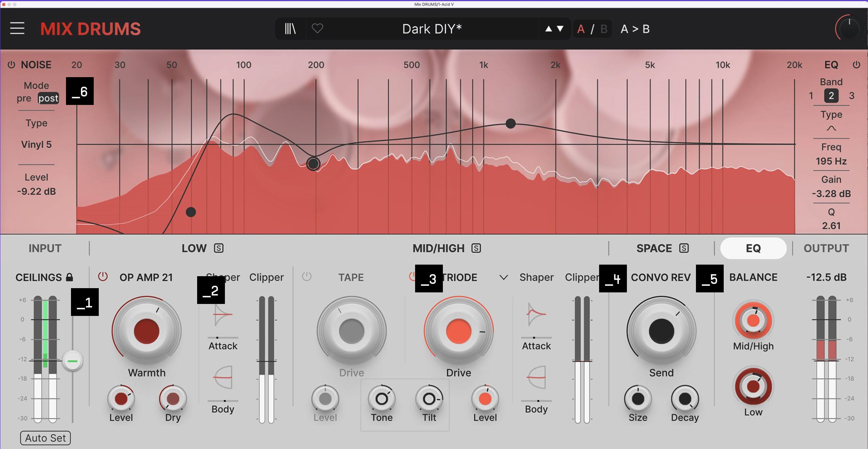Open the TRIODE model dropdown
Screen dimensions: 868x449
(x=503, y=277)
